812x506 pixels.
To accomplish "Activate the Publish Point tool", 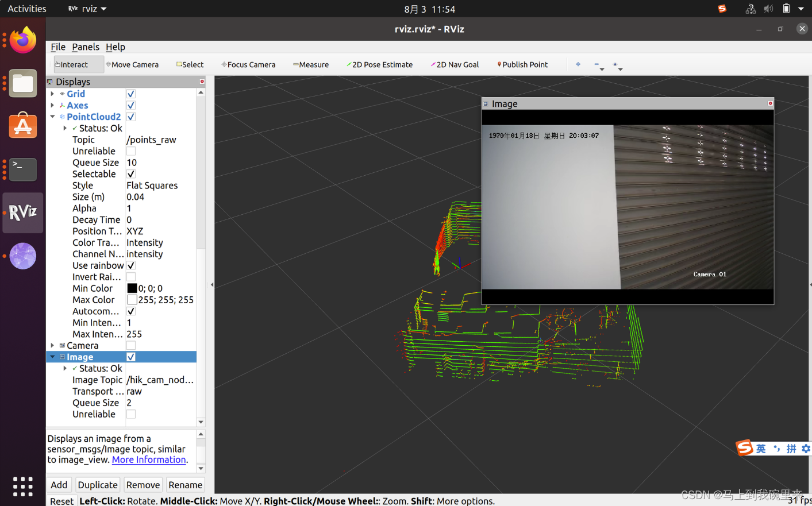I will [522, 64].
